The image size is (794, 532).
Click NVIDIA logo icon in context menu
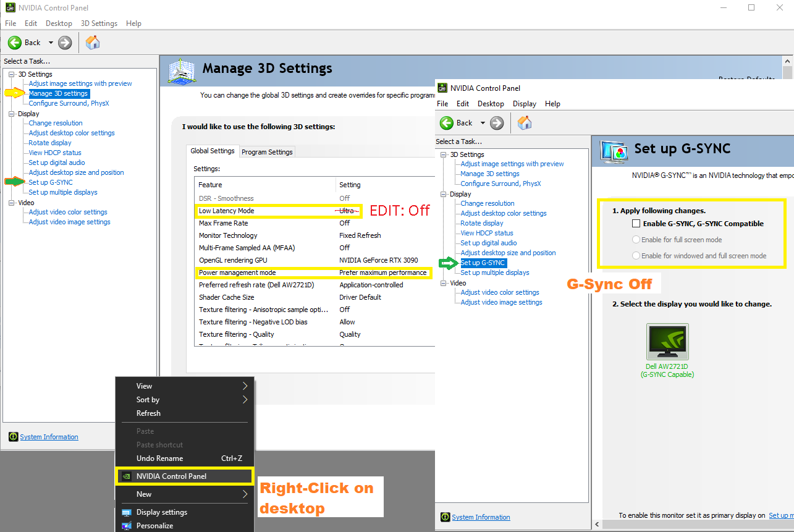coord(126,476)
